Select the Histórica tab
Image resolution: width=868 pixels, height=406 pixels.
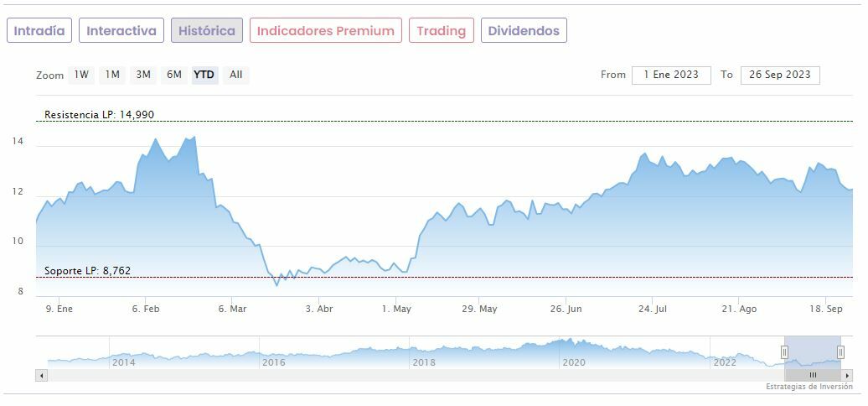pos(207,31)
